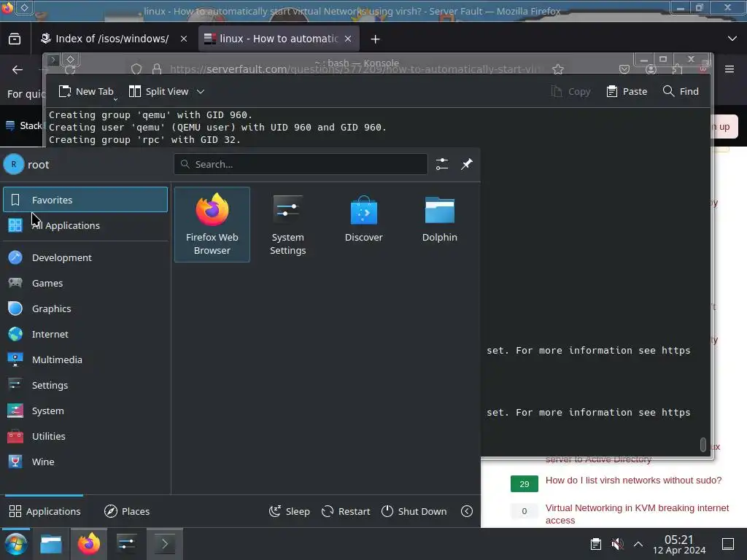This screenshot has height=560, width=747.
Task: Open a new Firefox tab
Action: (x=376, y=39)
